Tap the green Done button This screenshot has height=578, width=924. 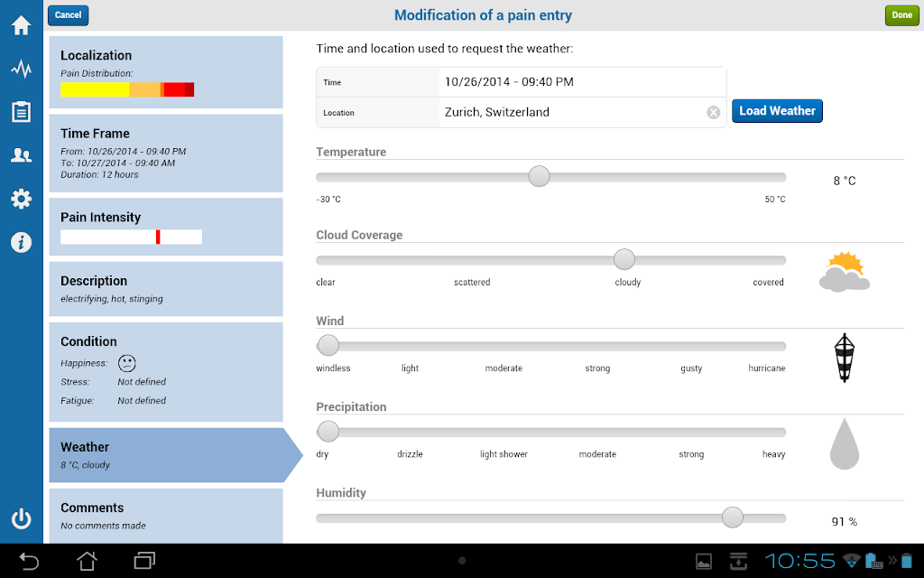coord(901,15)
